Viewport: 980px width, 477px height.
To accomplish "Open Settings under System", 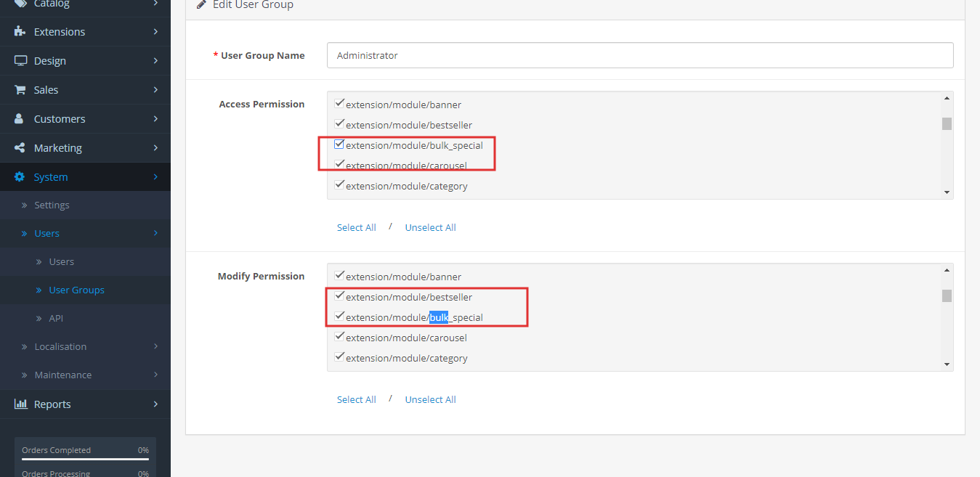I will (52, 205).
